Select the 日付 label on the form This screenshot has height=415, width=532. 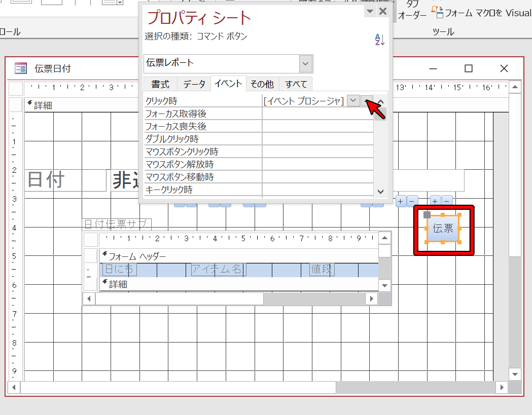click(x=65, y=180)
